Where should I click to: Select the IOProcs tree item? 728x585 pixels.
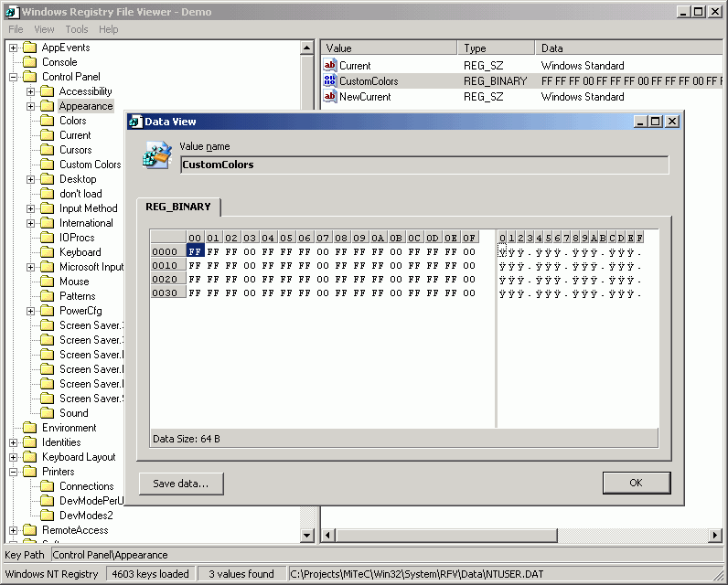[77, 238]
